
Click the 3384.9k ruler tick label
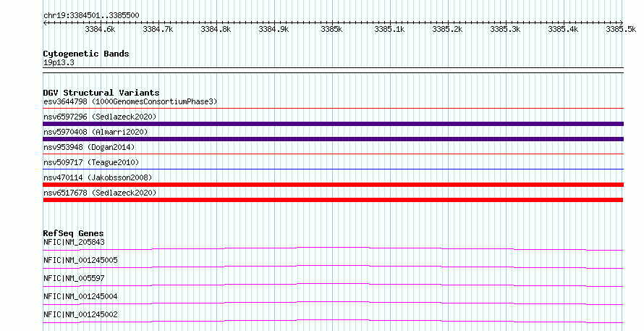click(x=274, y=29)
